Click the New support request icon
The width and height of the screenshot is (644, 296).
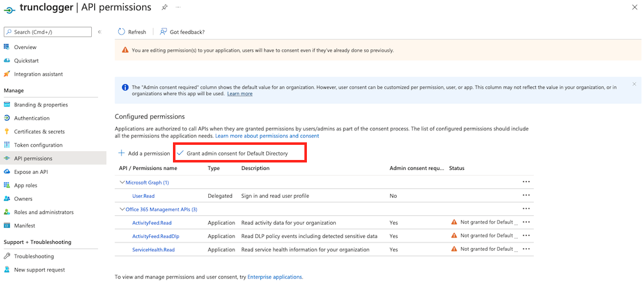[x=6, y=270]
